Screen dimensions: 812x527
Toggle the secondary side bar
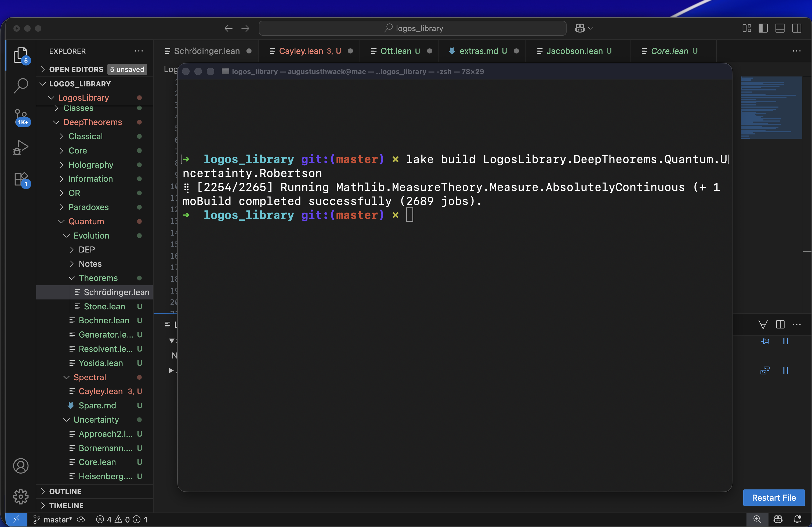[797, 28]
